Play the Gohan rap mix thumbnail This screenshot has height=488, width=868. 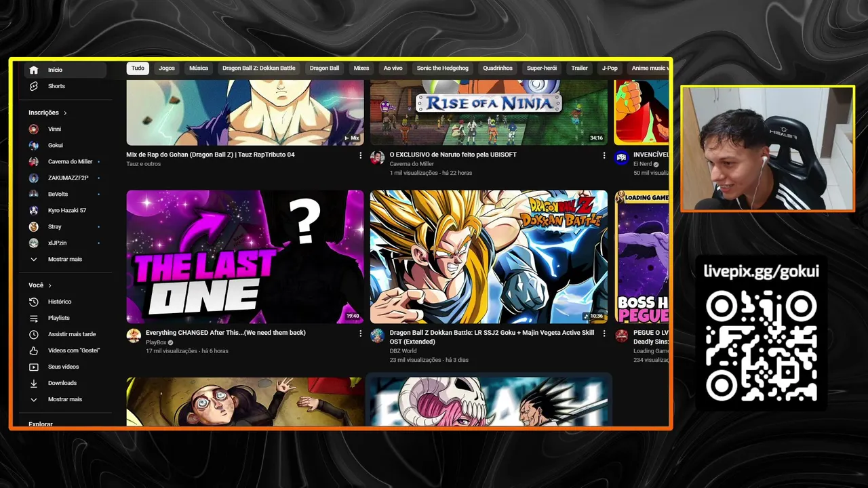[245, 113]
